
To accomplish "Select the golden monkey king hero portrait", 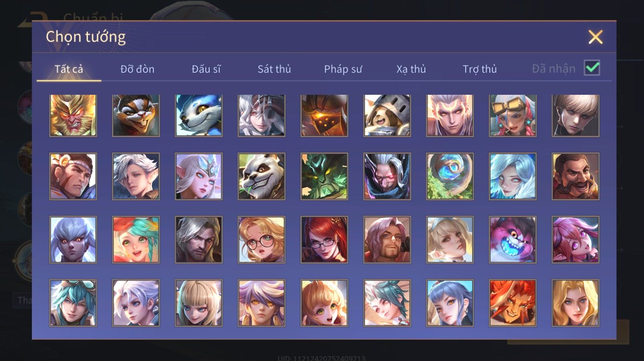I will (73, 116).
